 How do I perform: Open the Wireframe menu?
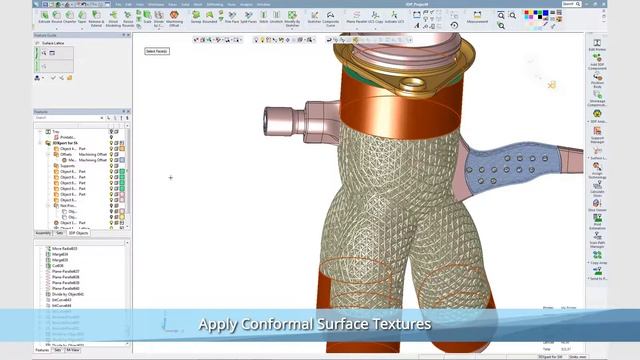156,4
